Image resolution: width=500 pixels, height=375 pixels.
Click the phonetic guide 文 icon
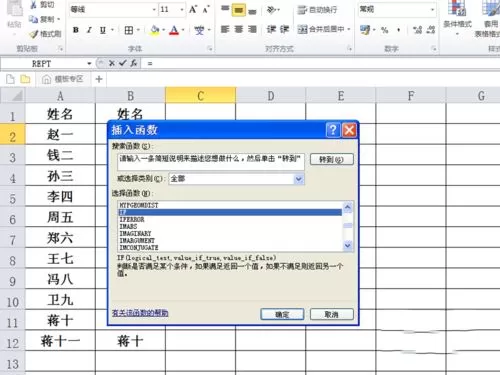199,30
